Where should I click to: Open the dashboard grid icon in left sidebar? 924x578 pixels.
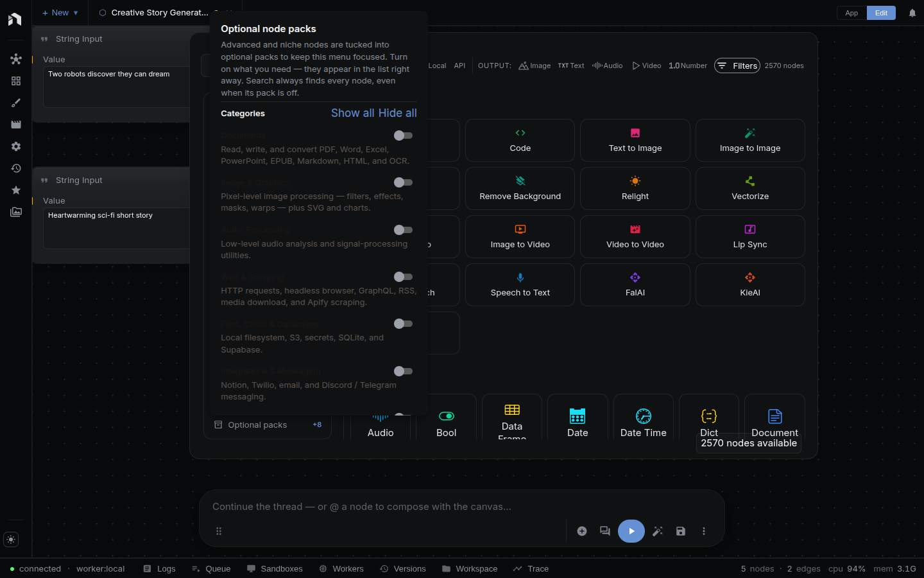[x=16, y=81]
